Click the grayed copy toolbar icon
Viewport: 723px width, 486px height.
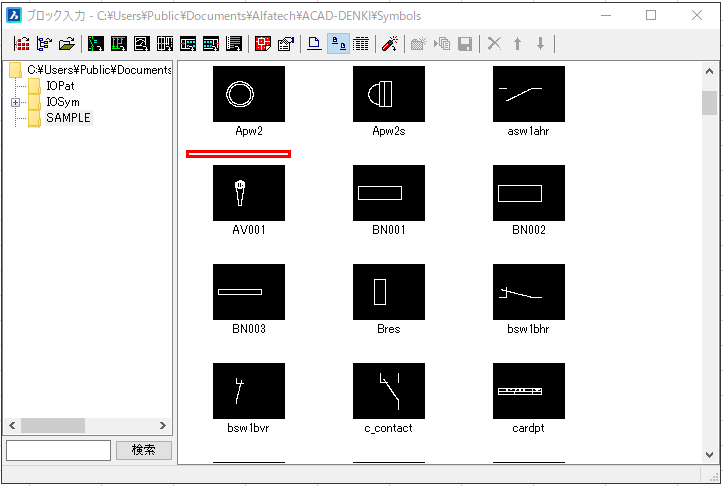[x=442, y=44]
